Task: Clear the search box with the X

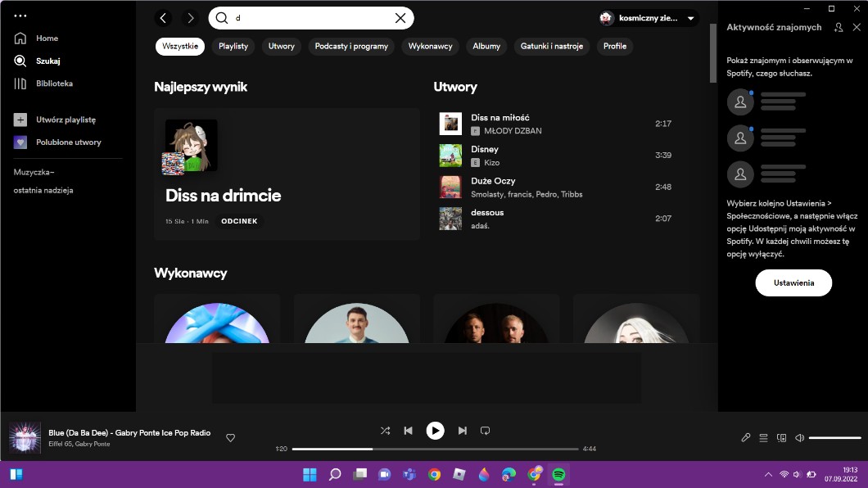Action: [x=400, y=18]
